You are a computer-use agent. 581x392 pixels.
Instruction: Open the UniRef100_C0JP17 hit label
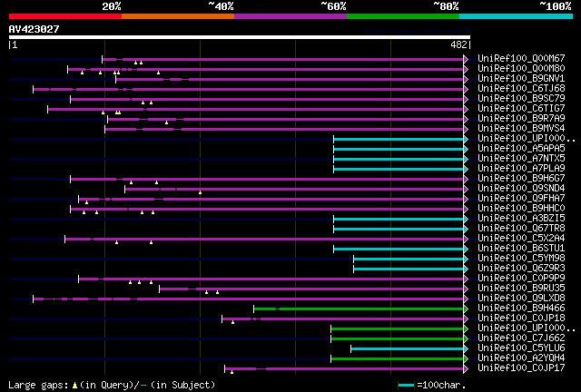point(521,368)
